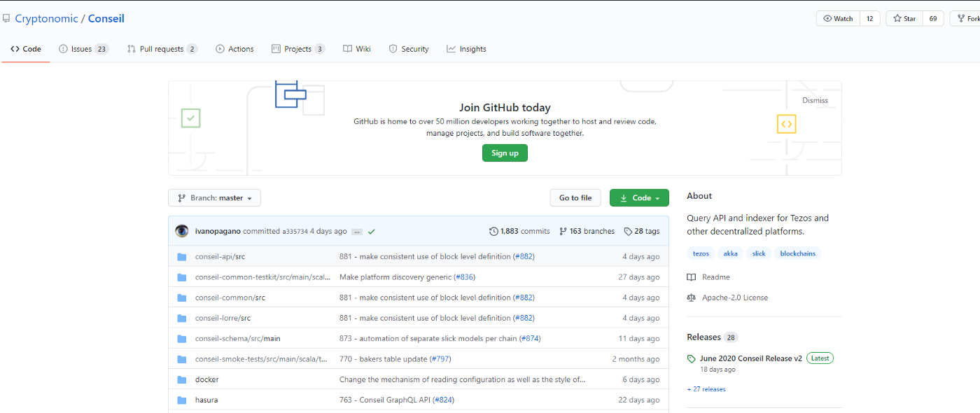View the 28 tags list
Image resolution: width=980 pixels, height=413 pixels.
point(642,232)
